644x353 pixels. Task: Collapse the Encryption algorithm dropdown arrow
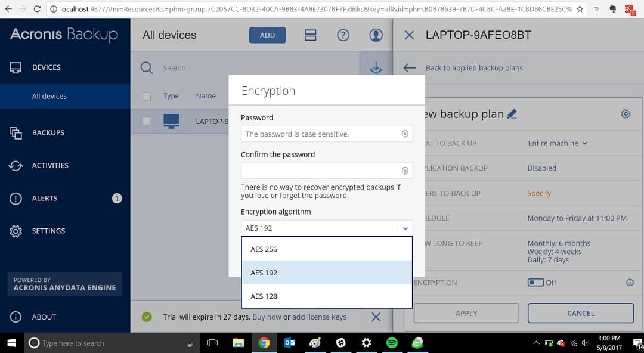pos(405,228)
